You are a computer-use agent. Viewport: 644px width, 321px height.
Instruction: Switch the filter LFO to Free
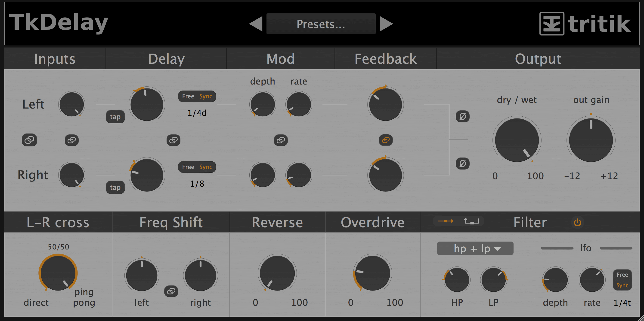(x=622, y=275)
